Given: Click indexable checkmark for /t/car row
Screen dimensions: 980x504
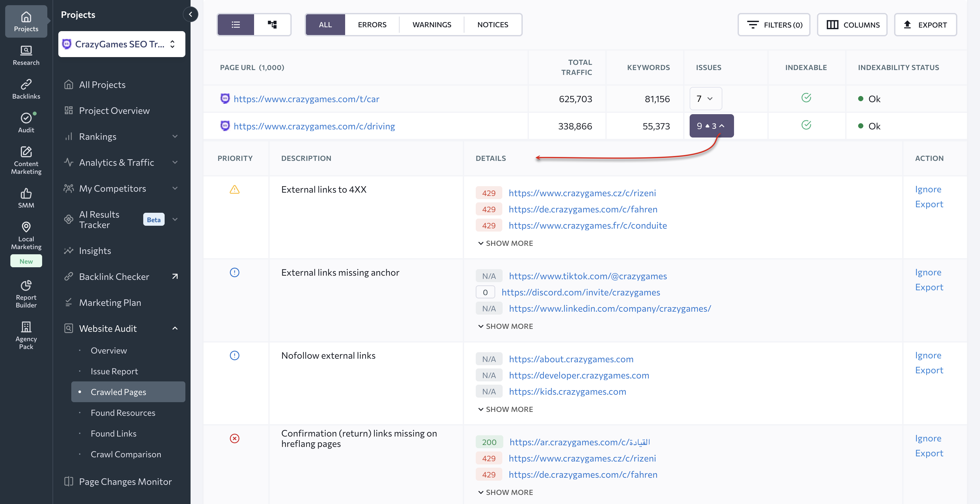Looking at the screenshot, I should coord(806,98).
